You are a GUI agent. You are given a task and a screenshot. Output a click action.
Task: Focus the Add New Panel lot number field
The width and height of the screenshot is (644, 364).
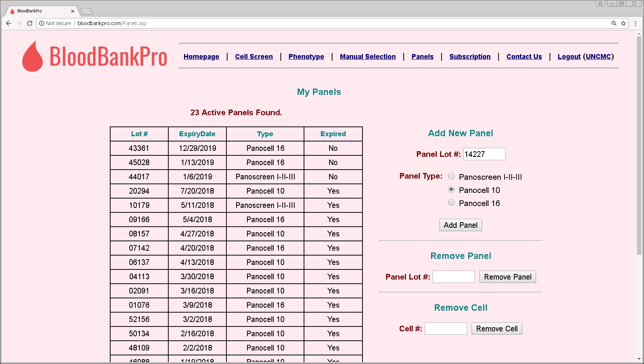[484, 154]
